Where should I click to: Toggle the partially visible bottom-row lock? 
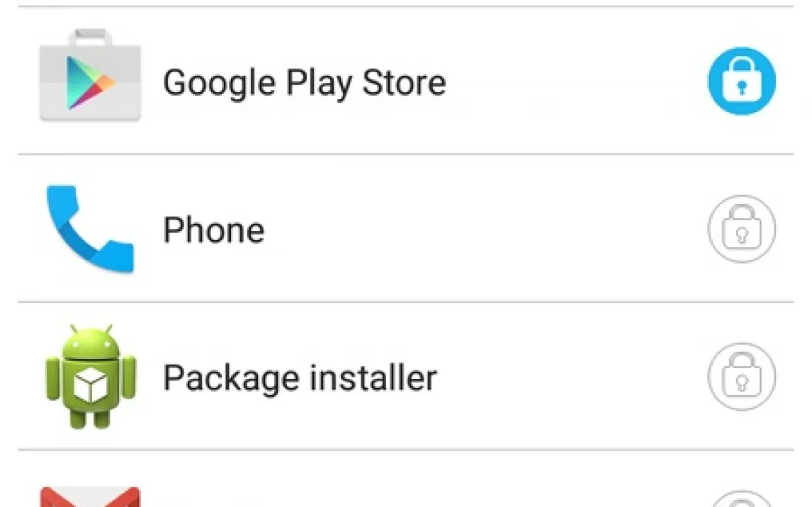tap(742, 500)
